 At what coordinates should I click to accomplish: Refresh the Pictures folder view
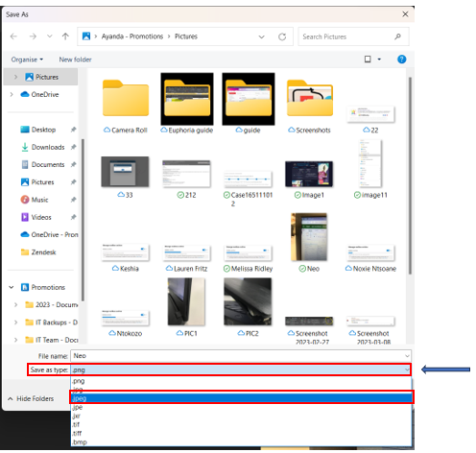(x=282, y=36)
